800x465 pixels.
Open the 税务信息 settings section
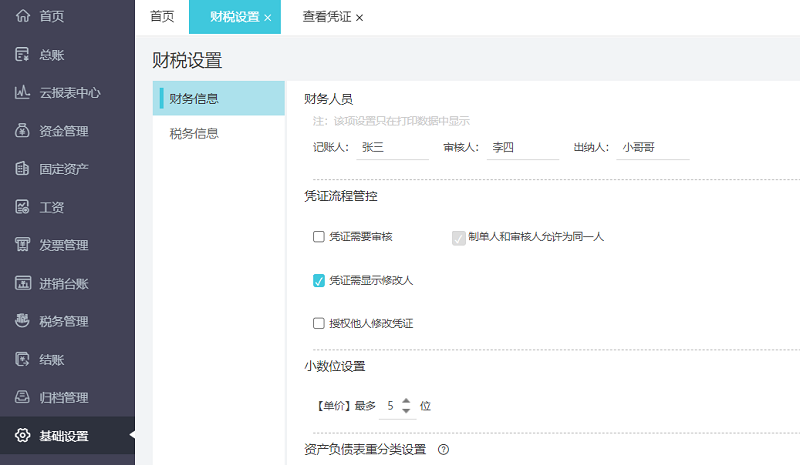click(x=194, y=133)
